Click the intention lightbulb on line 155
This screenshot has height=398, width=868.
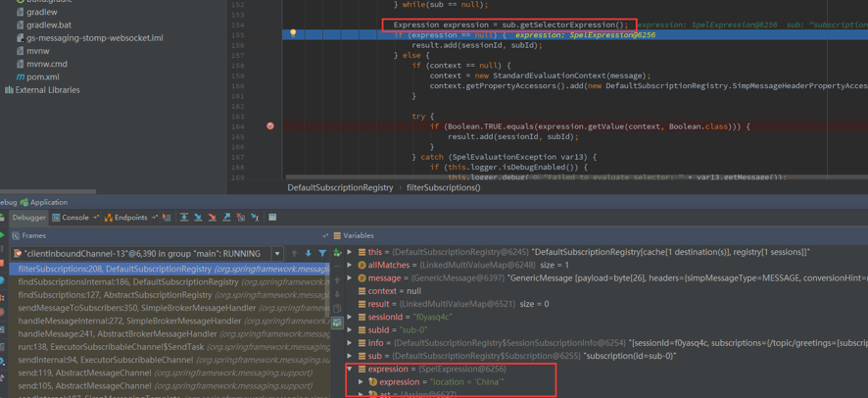pos(293,34)
